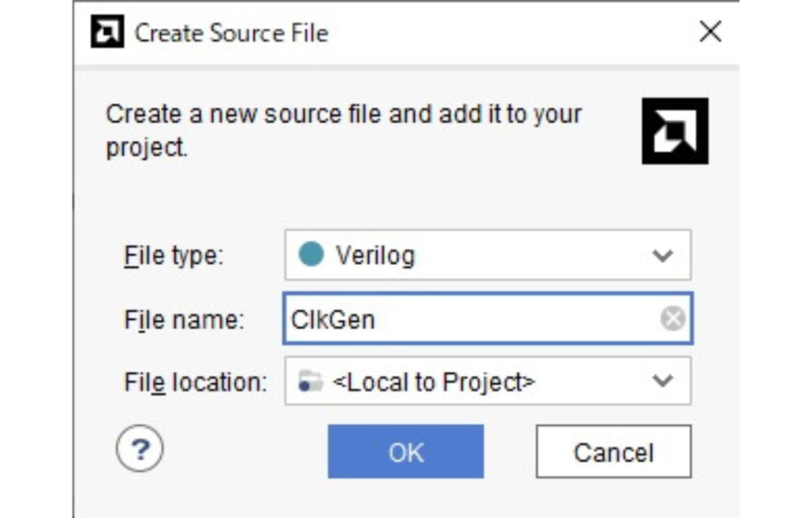
Task: Click the folder icon in File location
Action: 311,382
